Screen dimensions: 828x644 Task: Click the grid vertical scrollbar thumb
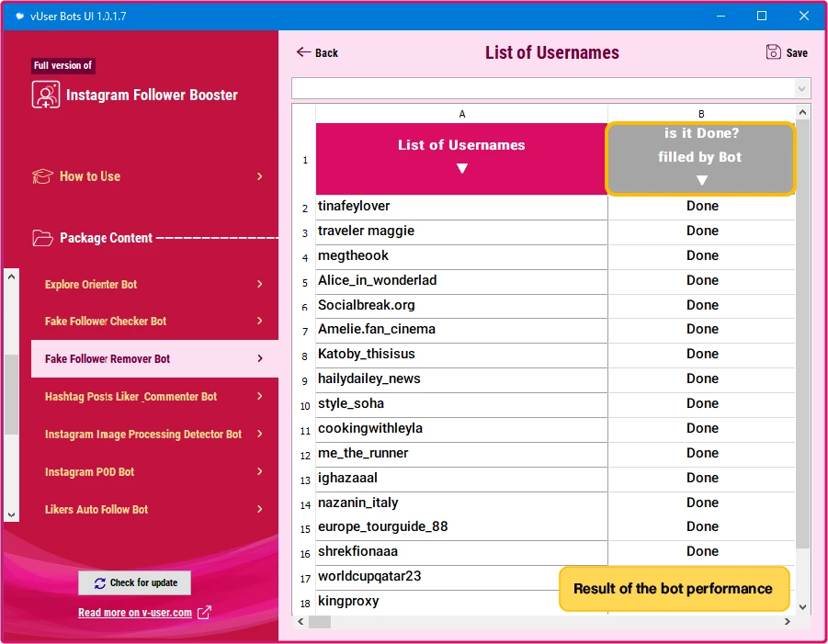tap(802, 334)
